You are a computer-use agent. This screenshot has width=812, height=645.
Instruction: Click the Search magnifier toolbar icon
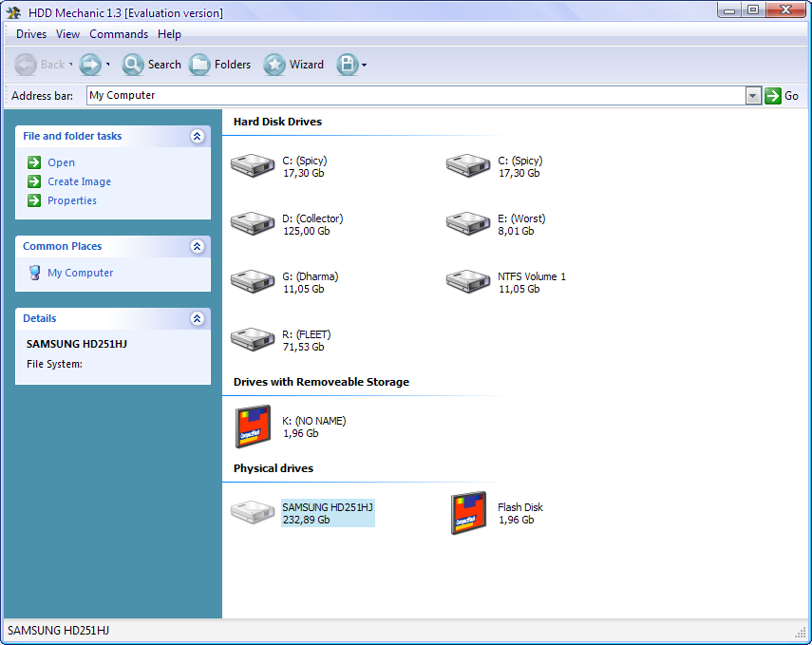(x=133, y=65)
